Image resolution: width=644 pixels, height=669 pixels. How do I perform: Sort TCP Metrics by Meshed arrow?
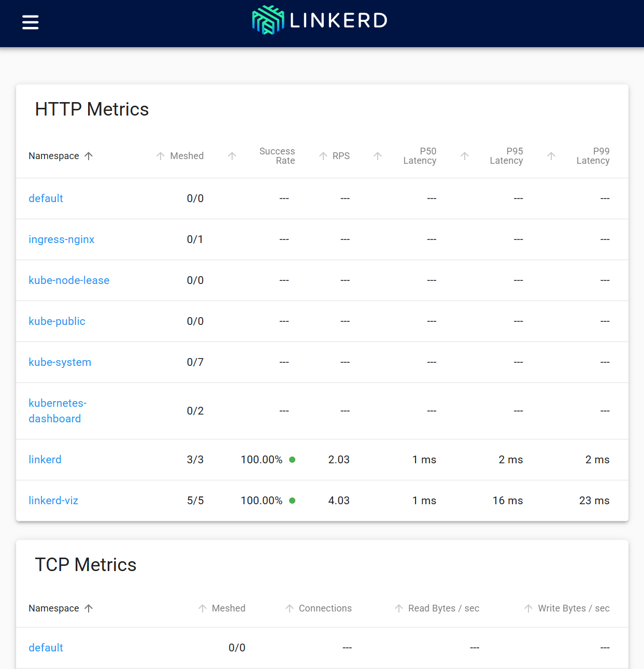(x=203, y=608)
